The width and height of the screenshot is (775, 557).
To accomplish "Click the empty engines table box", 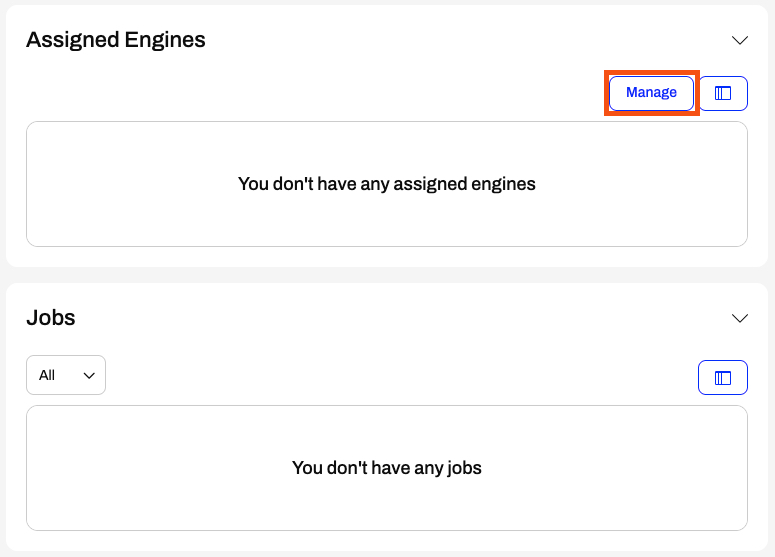I will 387,184.
